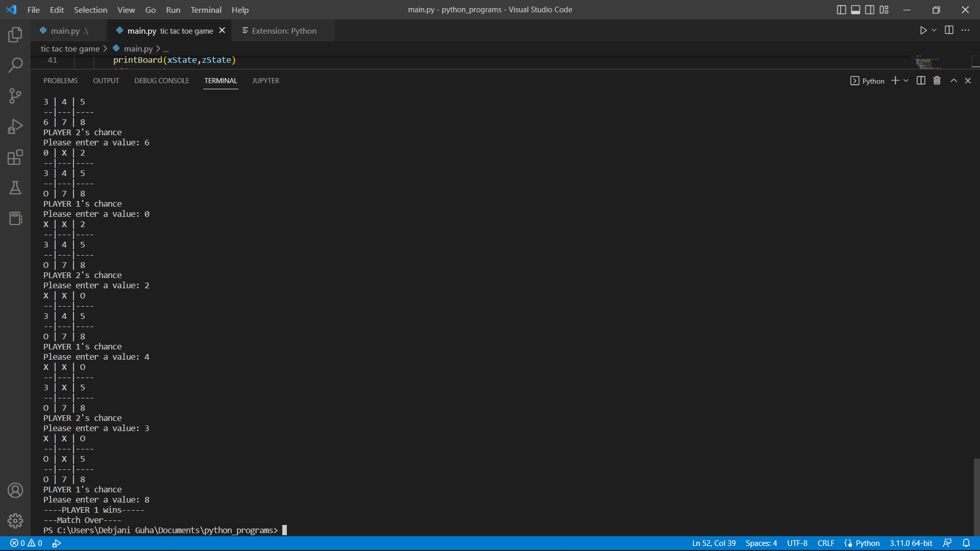This screenshot has width=980, height=551.
Task: Maximize panel size with chevron up
Action: pyautogui.click(x=953, y=81)
